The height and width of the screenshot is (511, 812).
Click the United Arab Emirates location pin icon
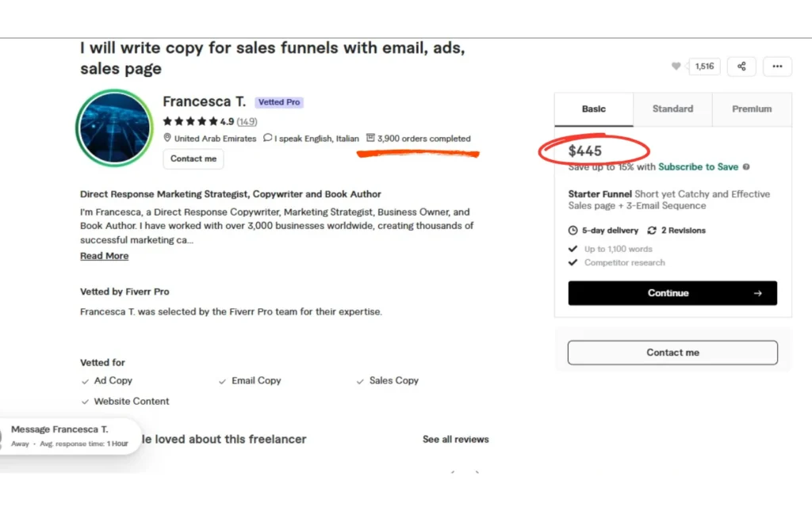(167, 139)
